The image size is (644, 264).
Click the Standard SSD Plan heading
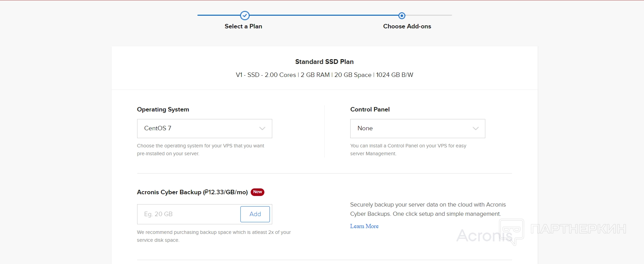tap(324, 62)
